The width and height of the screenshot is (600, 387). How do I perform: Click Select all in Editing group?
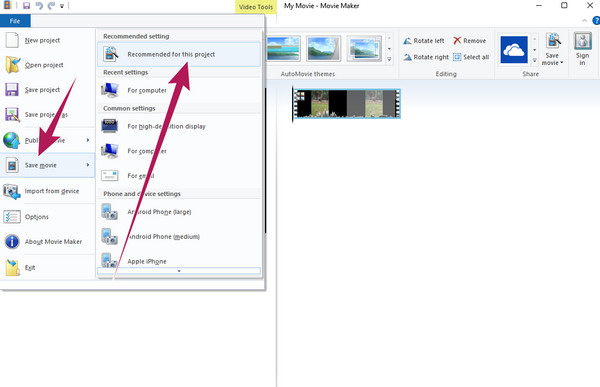[471, 57]
